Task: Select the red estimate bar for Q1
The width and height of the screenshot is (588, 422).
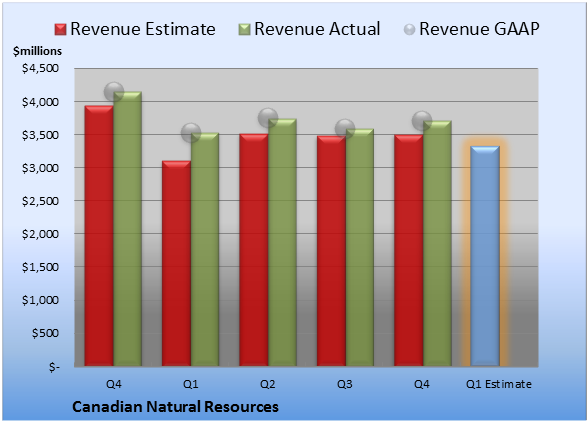Action: coord(176,263)
